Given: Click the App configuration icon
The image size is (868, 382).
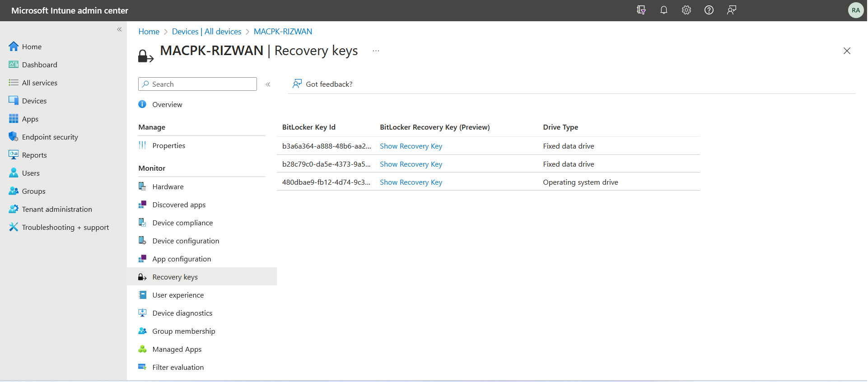Looking at the screenshot, I should click(x=142, y=259).
